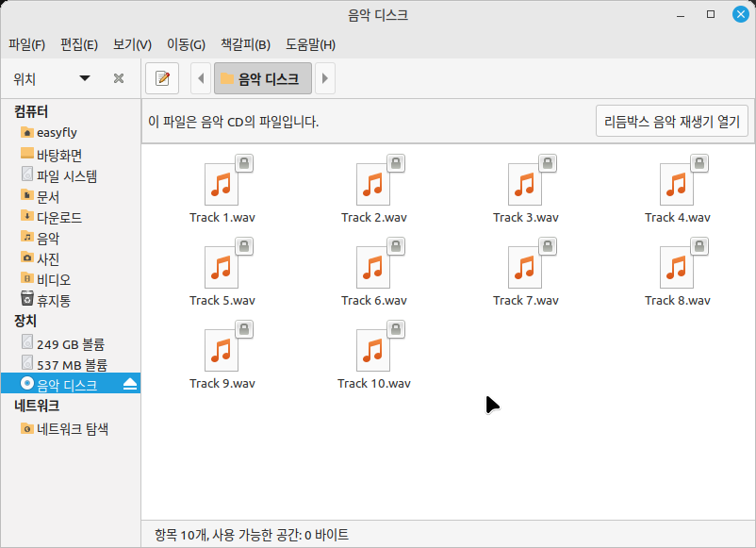Open 다운로드 folder in the sidebar

pos(71,217)
